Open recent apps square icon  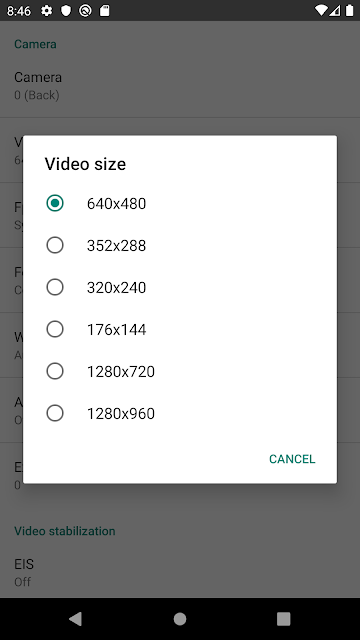point(284,619)
